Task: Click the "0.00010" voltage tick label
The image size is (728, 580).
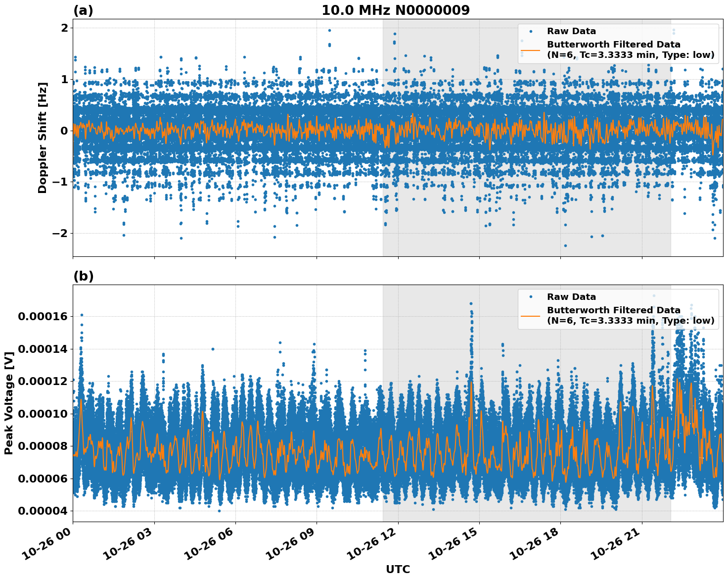Action: point(43,414)
